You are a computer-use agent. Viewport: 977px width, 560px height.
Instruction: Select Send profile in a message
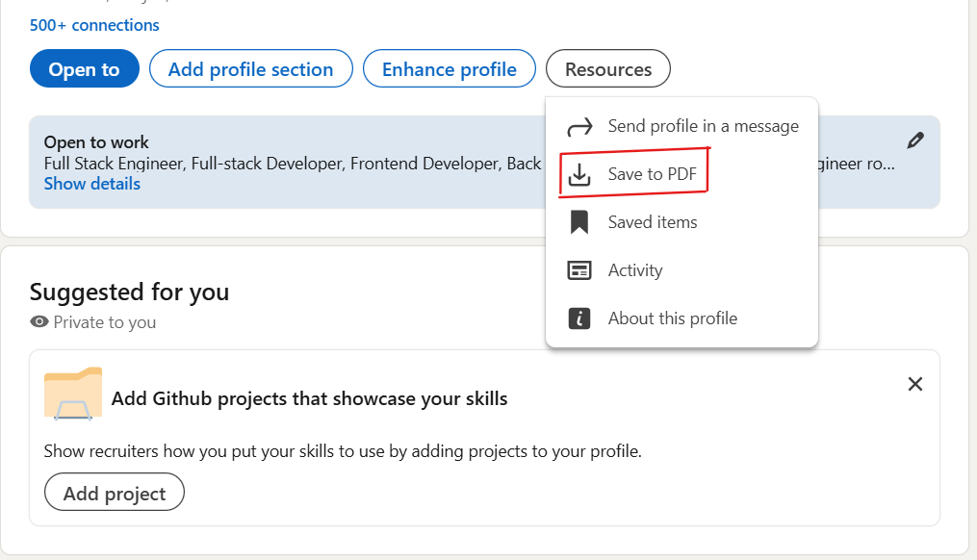[x=703, y=125]
